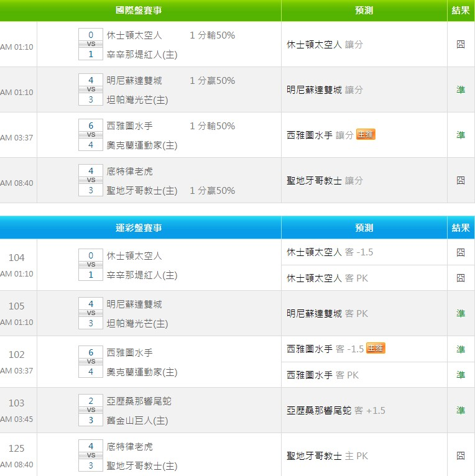
Task: Click 準 result for 亞歷桑那響尾蛇 客 +1.5
Action: (x=461, y=411)
